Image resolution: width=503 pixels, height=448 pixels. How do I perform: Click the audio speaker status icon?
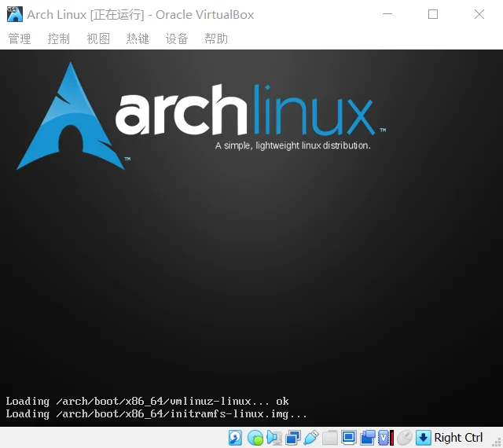click(x=274, y=438)
